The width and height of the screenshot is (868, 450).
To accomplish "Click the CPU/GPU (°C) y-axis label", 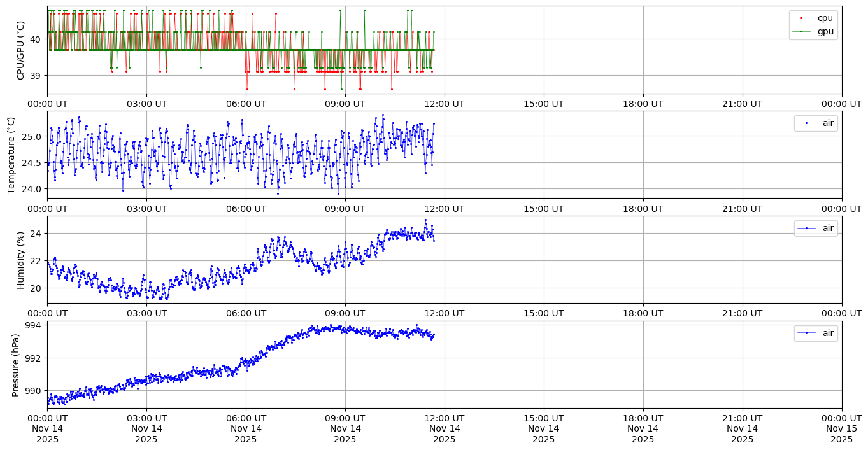I will (x=20, y=50).
